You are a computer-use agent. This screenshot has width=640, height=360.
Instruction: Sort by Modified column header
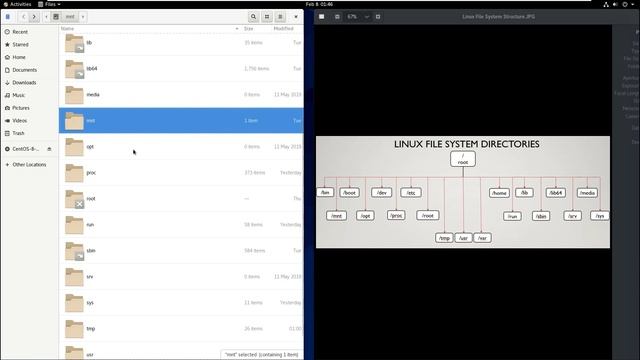[x=283, y=29]
